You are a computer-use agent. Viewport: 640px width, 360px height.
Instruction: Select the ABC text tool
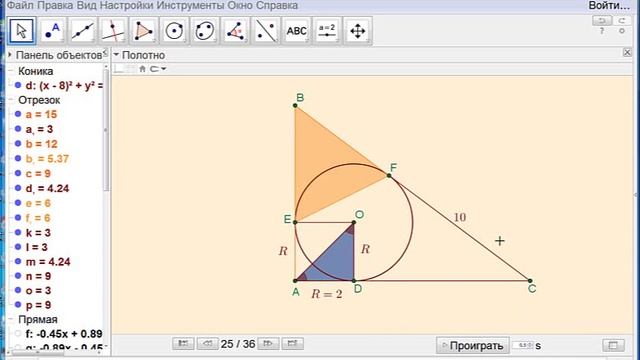[297, 31]
